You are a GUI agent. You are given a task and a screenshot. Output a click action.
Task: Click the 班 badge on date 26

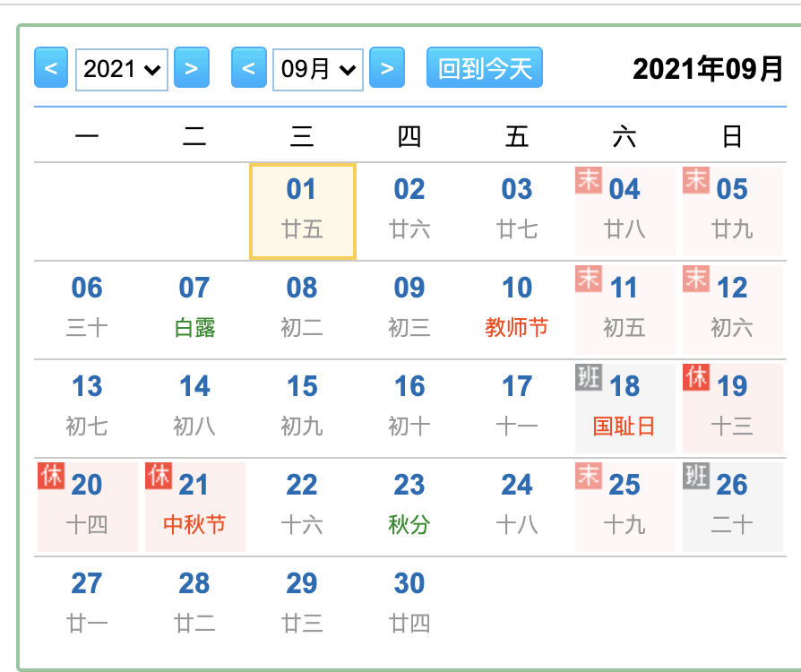click(696, 476)
